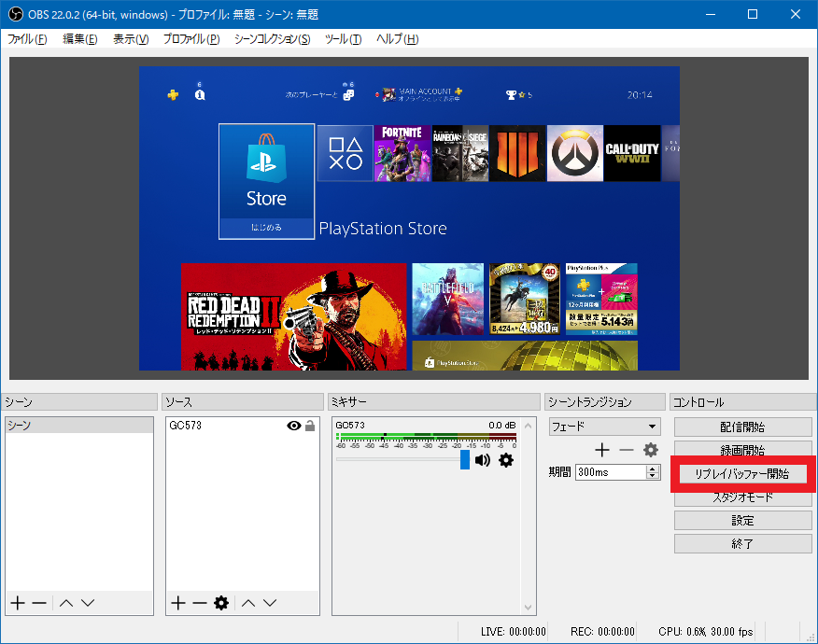
Task: Click mixer scrollbar up arrow
Action: pos(528,426)
